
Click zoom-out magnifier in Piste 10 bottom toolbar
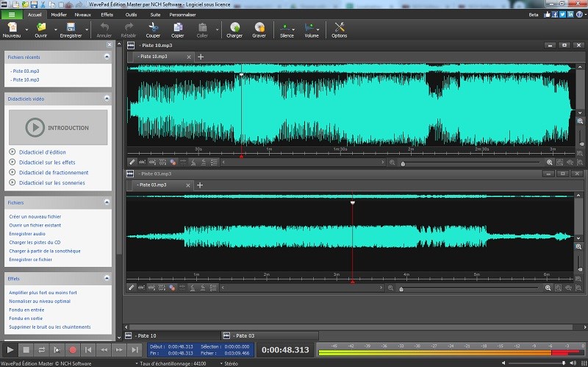392,163
